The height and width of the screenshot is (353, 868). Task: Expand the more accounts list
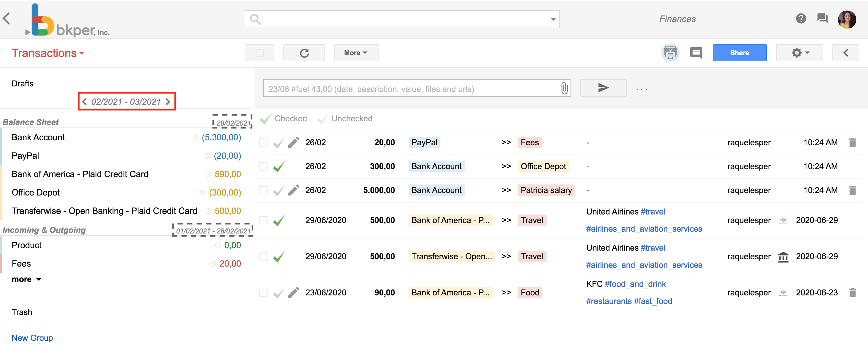[x=27, y=279]
